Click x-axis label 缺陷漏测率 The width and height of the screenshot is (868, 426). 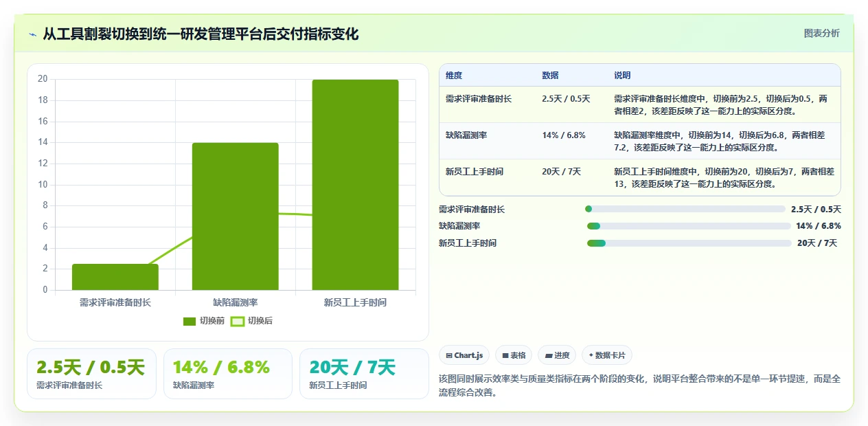[236, 302]
